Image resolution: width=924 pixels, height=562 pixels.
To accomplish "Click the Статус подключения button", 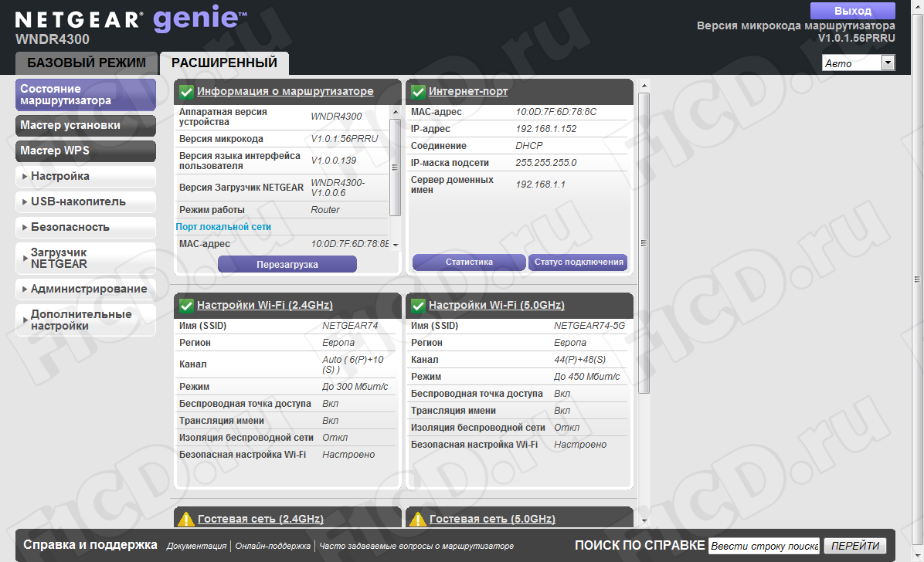I will click(578, 262).
